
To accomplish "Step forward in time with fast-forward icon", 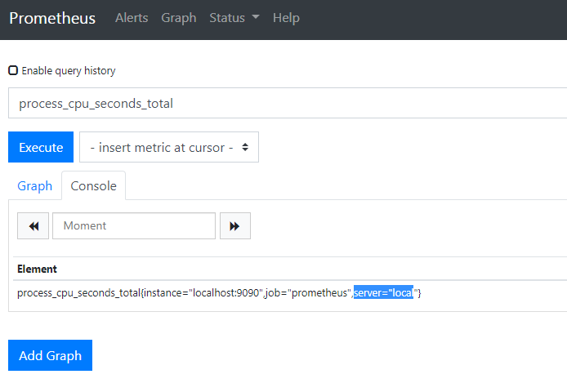I will click(235, 226).
